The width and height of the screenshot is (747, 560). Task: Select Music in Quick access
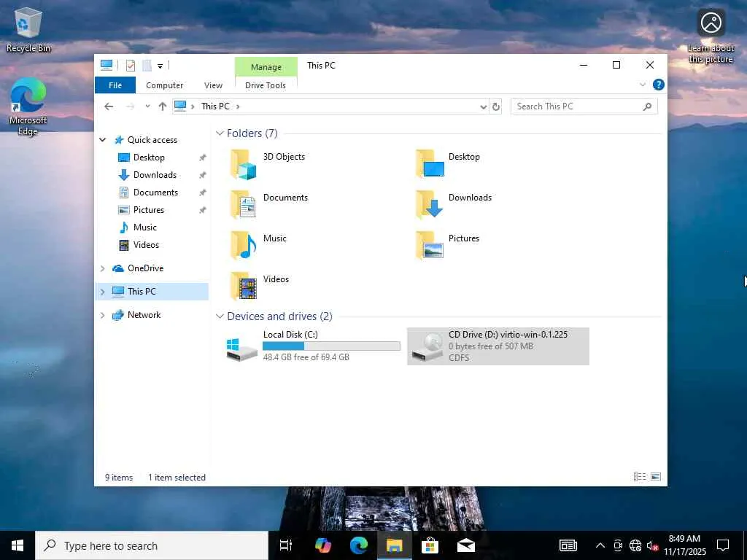pyautogui.click(x=145, y=227)
